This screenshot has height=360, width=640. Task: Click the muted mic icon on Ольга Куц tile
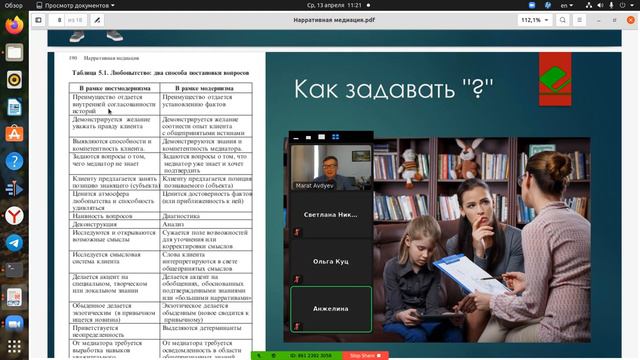(297, 279)
